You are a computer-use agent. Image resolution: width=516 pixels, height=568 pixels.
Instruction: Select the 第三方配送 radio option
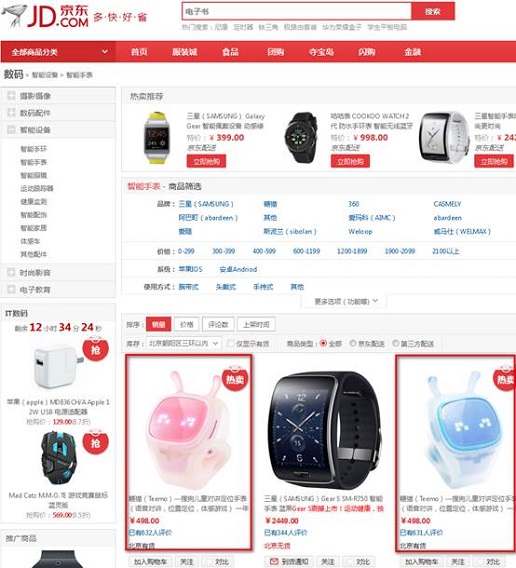395,343
